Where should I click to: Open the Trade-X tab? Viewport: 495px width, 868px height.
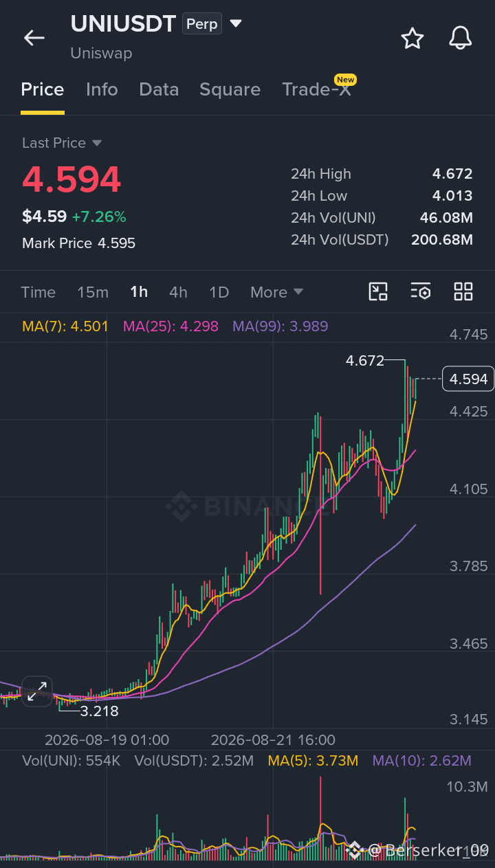pyautogui.click(x=316, y=89)
